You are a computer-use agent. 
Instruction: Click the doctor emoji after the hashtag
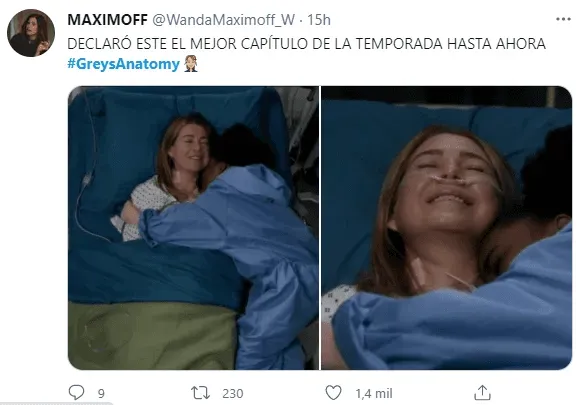(x=191, y=64)
